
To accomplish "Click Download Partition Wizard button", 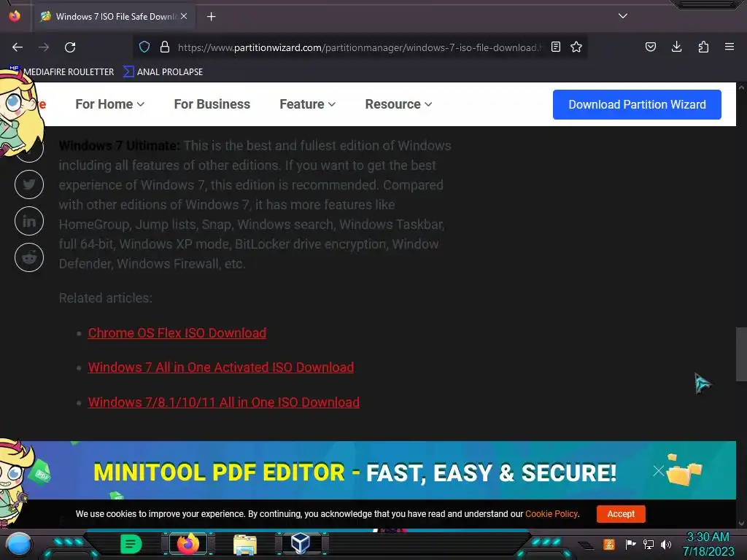I will click(637, 104).
